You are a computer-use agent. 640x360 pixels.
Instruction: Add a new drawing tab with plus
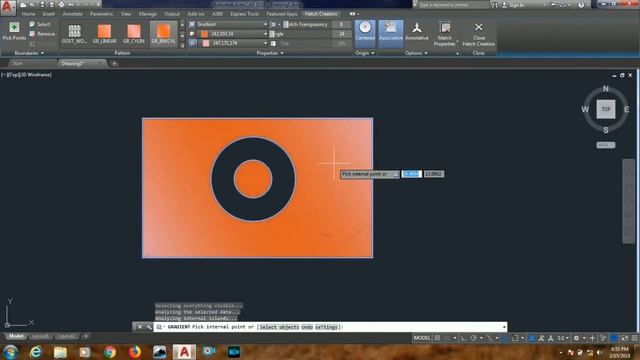pos(114,64)
